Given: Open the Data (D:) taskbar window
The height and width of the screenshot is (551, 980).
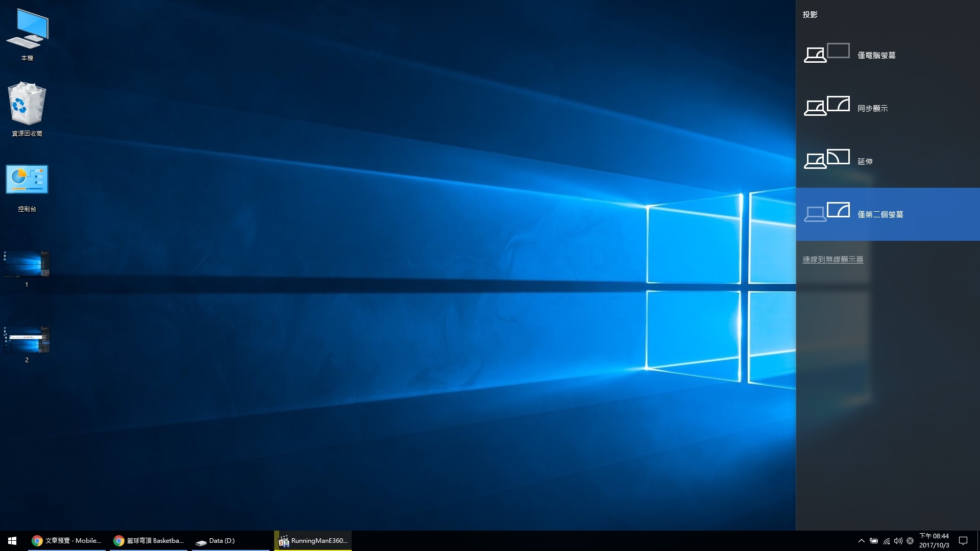Looking at the screenshot, I should (x=230, y=541).
